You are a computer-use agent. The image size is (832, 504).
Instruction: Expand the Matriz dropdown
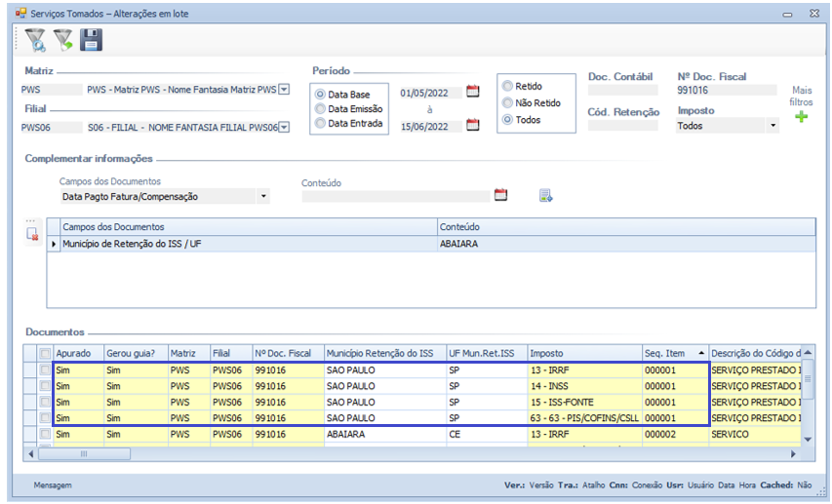pyautogui.click(x=284, y=90)
